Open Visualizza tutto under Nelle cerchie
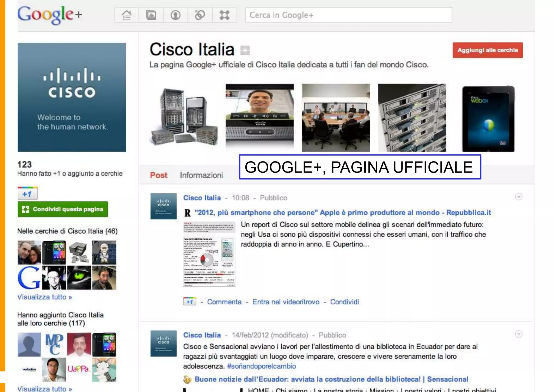This screenshot has height=392, width=554. (x=45, y=297)
